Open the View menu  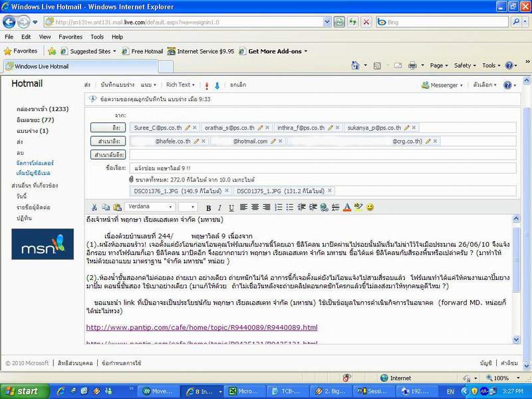(x=45, y=37)
